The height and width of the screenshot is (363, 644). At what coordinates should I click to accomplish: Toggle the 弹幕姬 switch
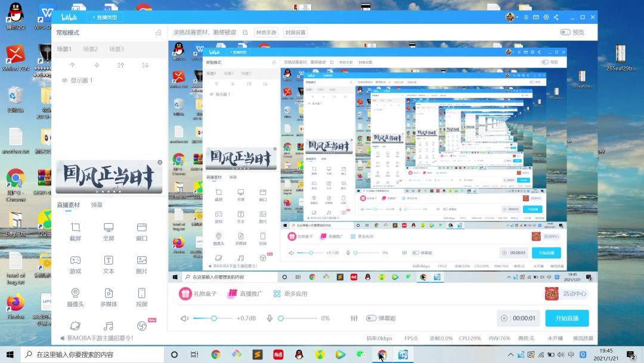[x=371, y=318]
